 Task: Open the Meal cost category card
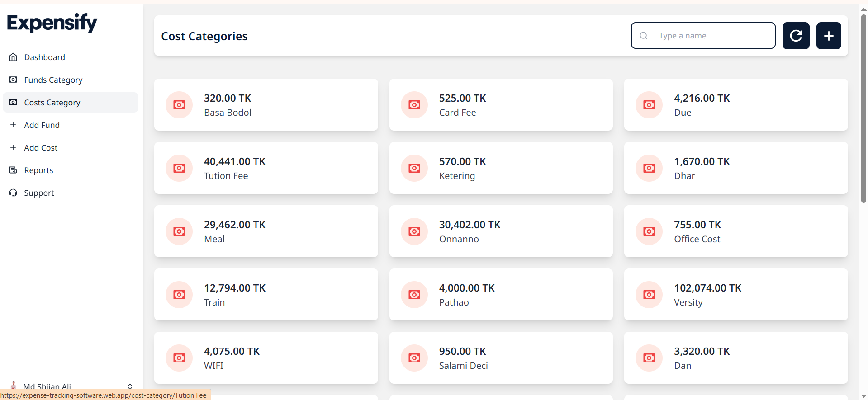tap(266, 231)
